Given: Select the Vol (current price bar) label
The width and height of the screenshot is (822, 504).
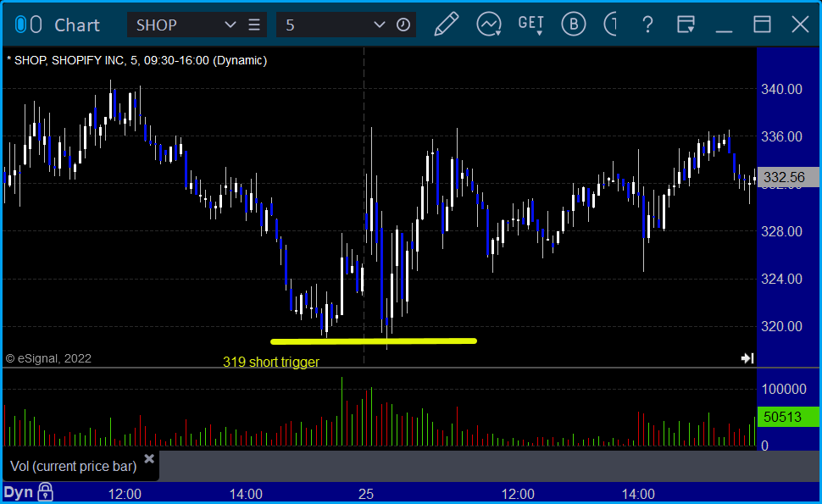Looking at the screenshot, I should coord(74,466).
